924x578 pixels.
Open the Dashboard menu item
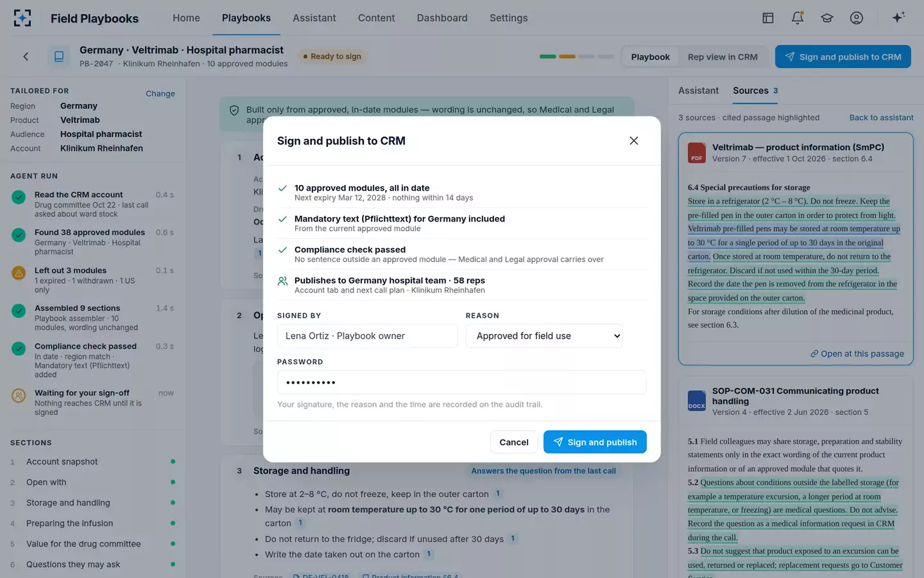click(x=442, y=18)
